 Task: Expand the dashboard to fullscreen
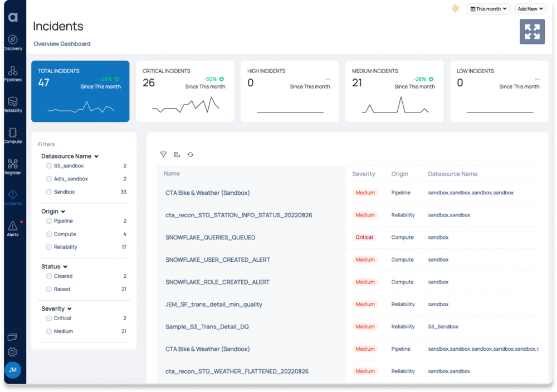pyautogui.click(x=532, y=32)
